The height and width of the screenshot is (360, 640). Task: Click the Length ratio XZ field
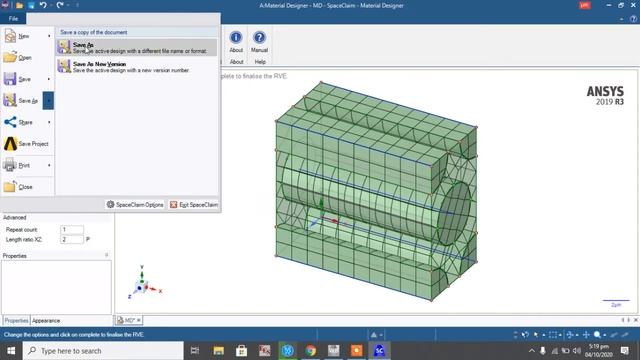pos(72,239)
